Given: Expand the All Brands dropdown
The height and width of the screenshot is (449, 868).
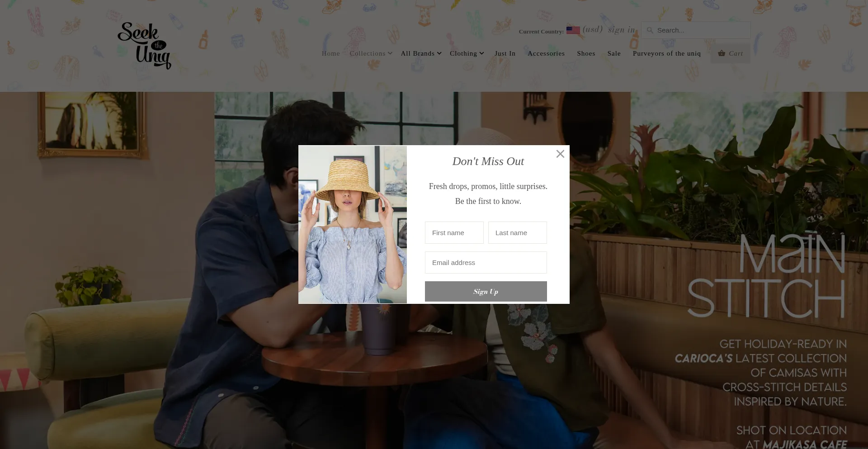Looking at the screenshot, I should (421, 53).
